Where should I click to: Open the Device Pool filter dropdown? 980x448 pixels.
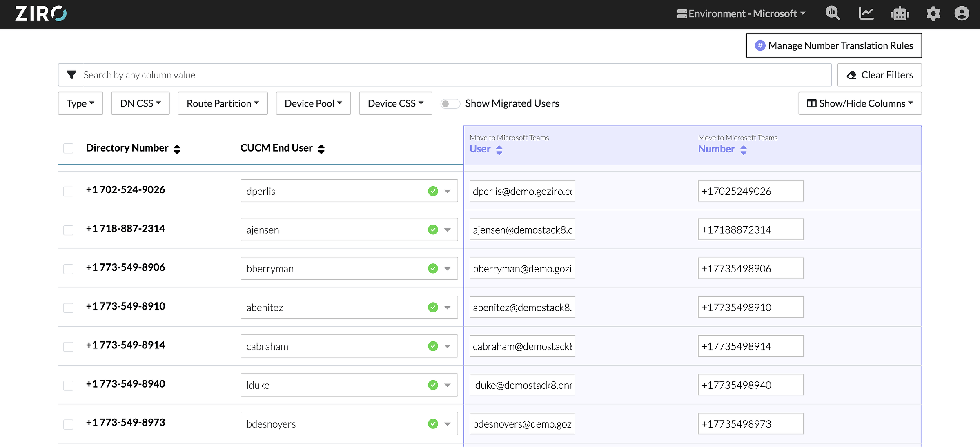(x=313, y=103)
